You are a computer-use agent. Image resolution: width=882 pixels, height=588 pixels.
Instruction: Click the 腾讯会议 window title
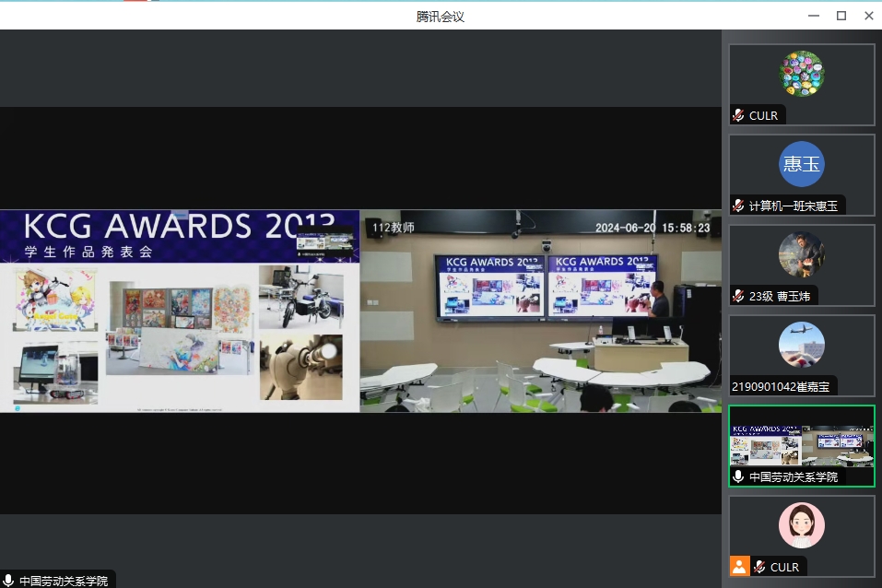click(x=441, y=16)
